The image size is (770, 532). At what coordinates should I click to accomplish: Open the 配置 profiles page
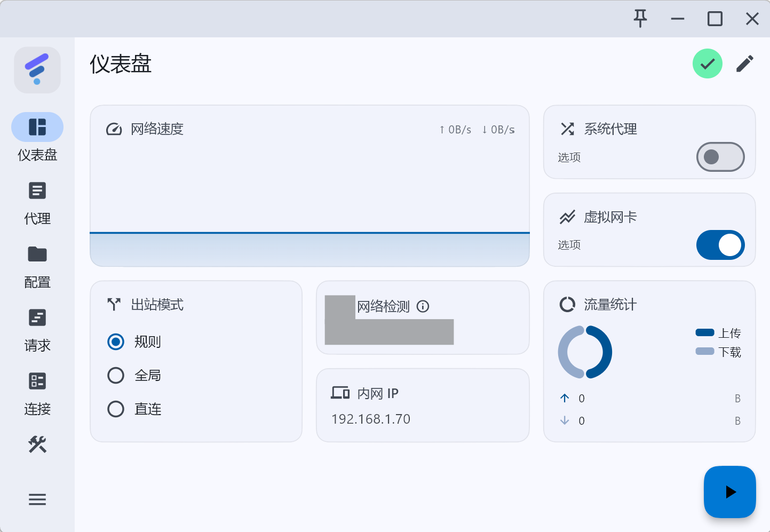37,267
